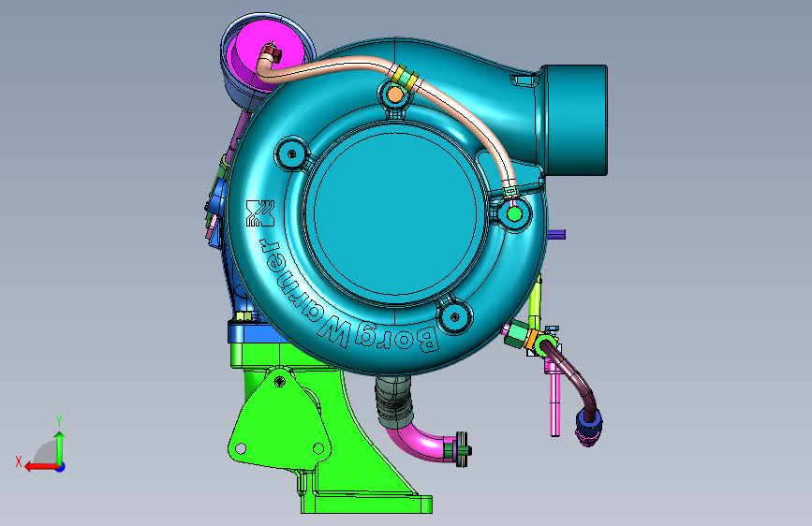Screen dimensions: 812x526
Task: Select the bolt in the lower-right housing boss
Action: (x=454, y=317)
